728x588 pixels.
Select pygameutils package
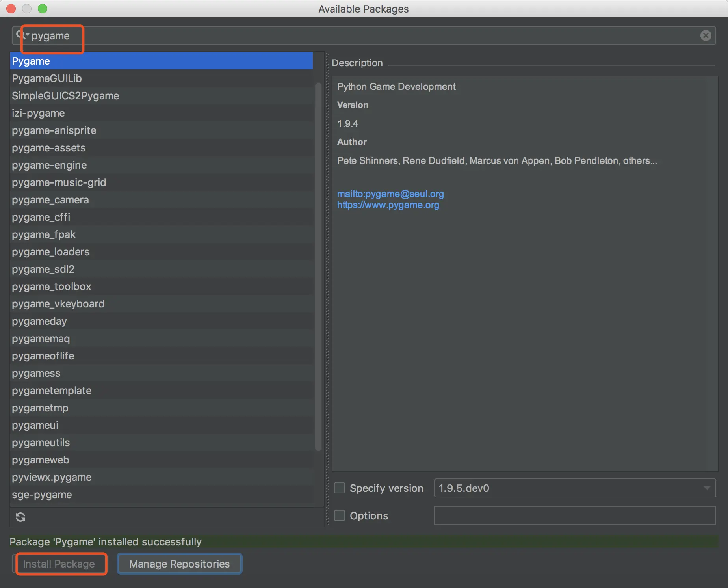[x=162, y=443]
